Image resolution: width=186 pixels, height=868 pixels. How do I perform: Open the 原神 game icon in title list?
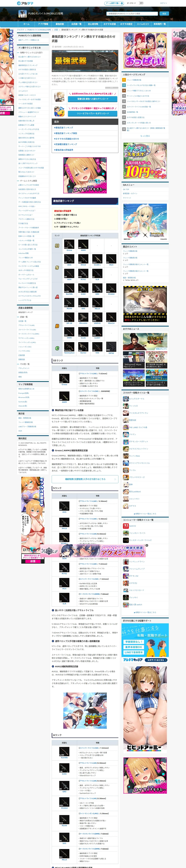(x=126, y=484)
